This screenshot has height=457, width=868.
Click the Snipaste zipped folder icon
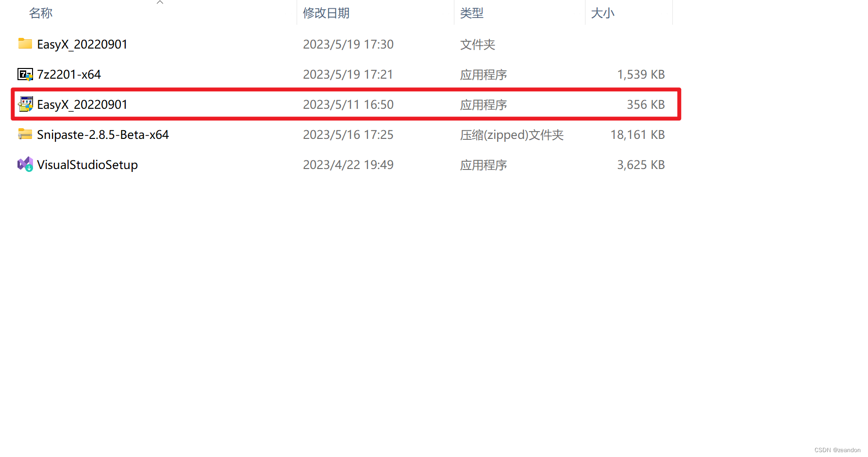(25, 134)
